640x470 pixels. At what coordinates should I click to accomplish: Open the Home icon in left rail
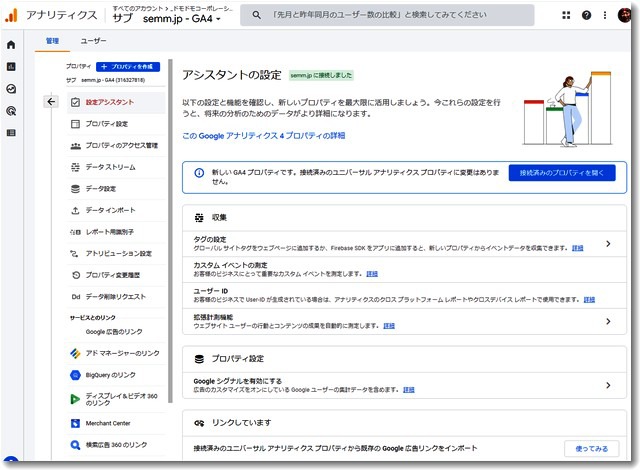(x=11, y=44)
